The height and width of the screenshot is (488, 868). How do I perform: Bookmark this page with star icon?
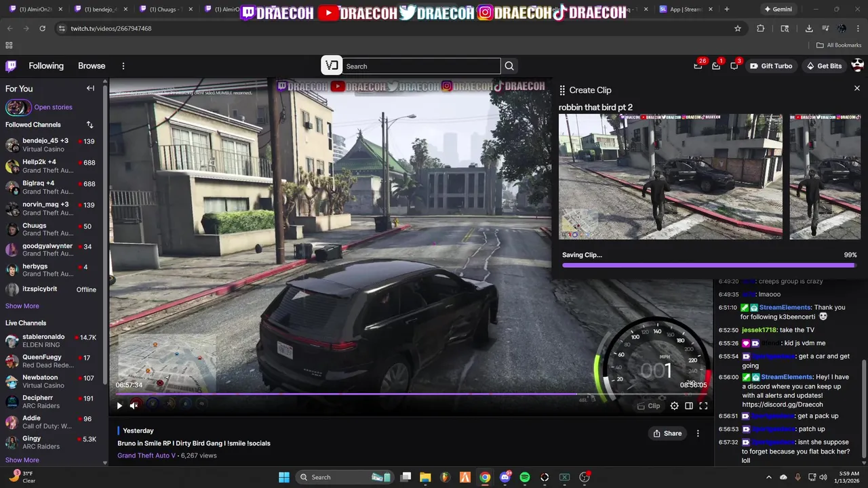click(738, 28)
